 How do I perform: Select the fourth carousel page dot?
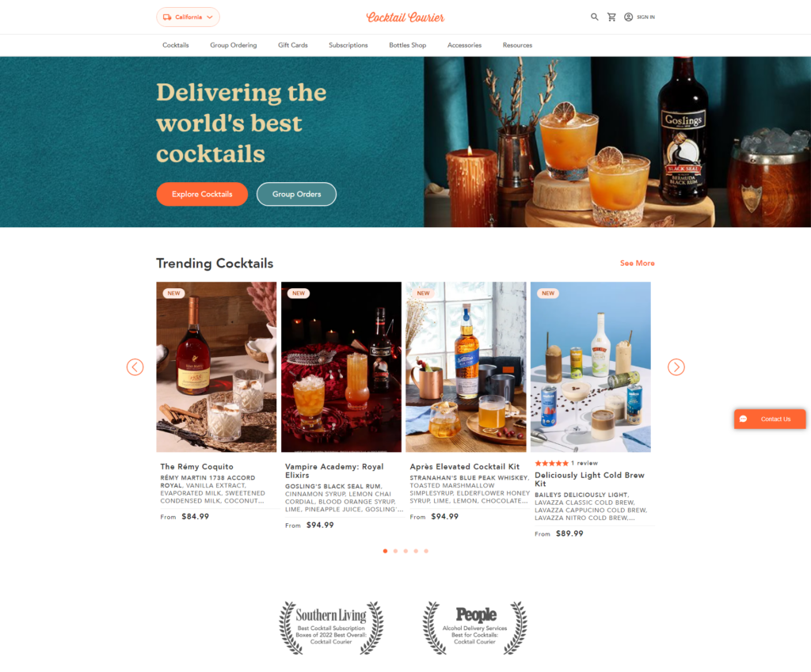416,551
